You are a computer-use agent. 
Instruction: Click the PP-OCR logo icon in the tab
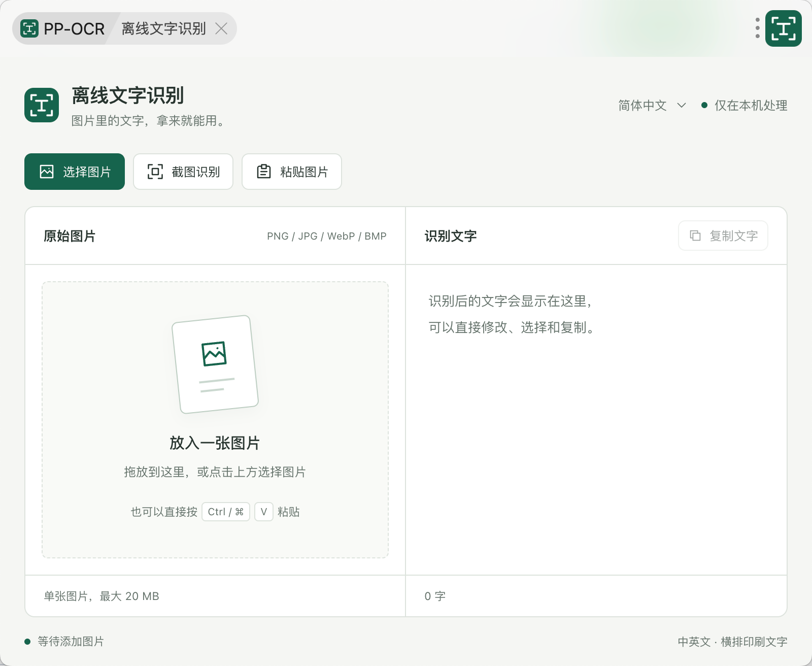[x=29, y=28]
